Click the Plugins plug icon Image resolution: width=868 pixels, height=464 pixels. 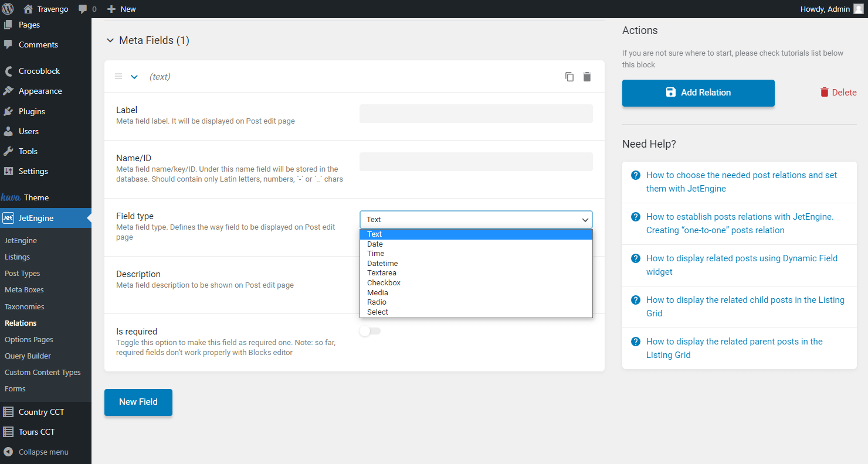pos(8,111)
